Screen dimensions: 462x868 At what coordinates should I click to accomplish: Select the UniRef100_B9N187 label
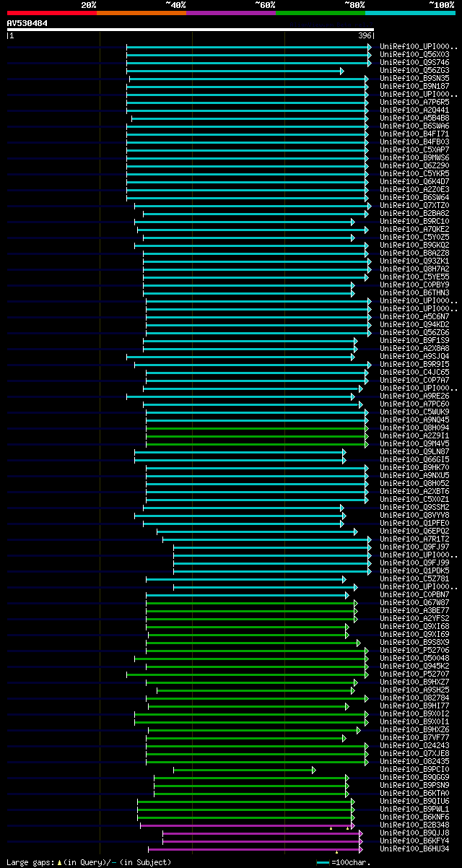(x=414, y=86)
